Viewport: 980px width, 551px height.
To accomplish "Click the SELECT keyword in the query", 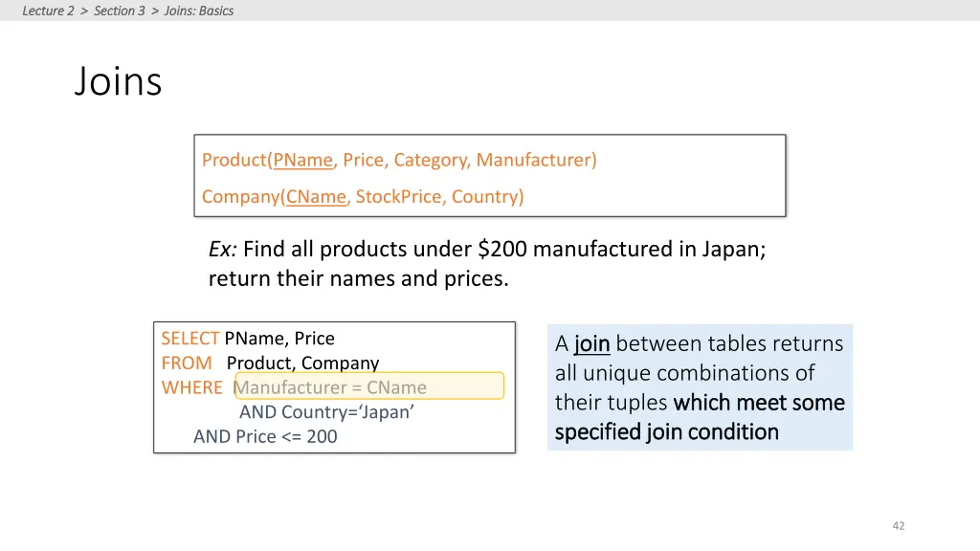I will click(189, 339).
